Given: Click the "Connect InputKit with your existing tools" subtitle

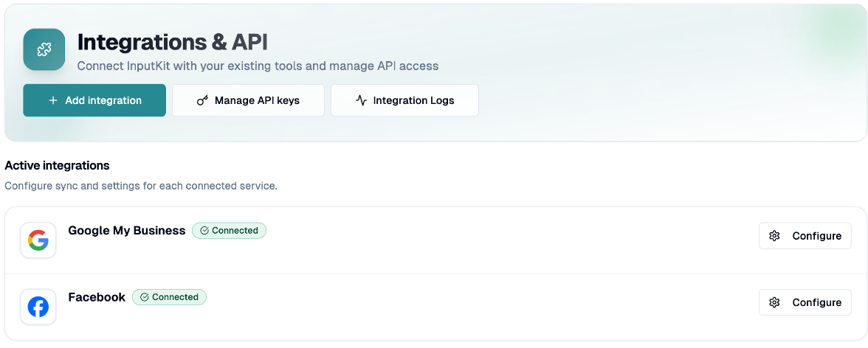Looking at the screenshot, I should [258, 66].
